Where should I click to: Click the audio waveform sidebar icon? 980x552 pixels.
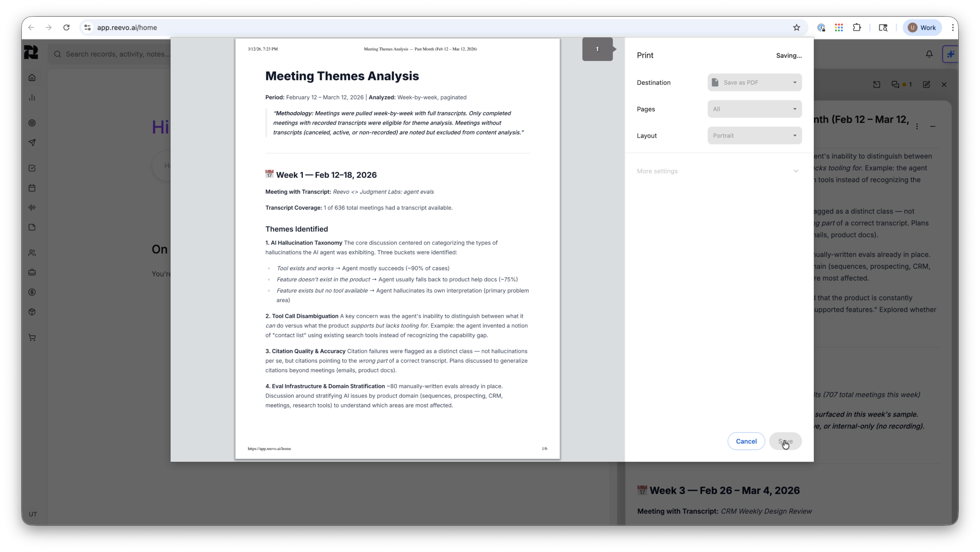32,207
